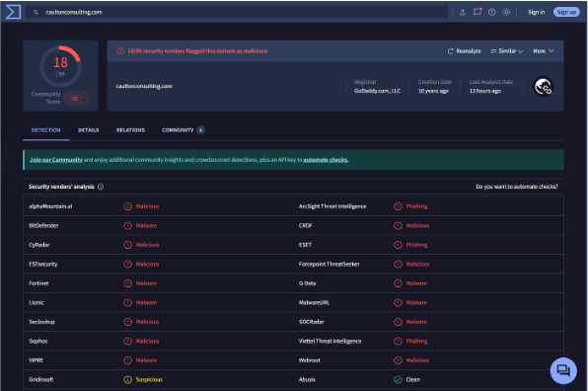This screenshot has height=391, width=588.
Task: Click the Forcepoint ThreatSeeker vendor name
Action: click(330, 265)
